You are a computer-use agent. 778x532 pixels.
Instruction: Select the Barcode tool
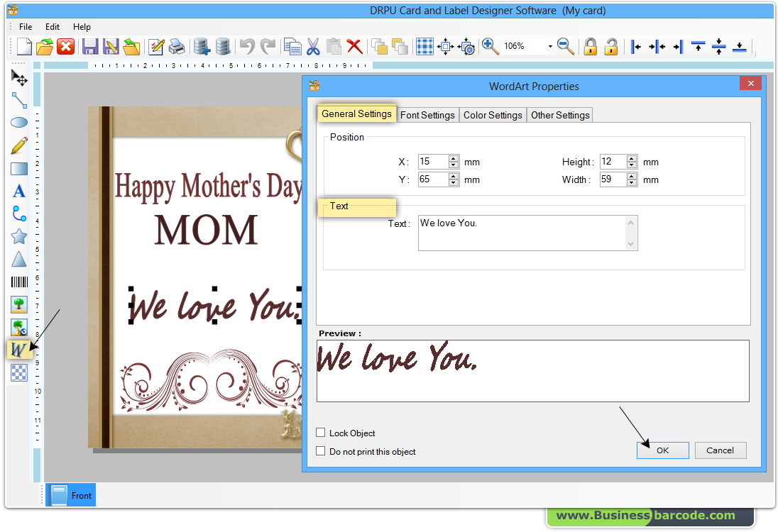tap(18, 282)
